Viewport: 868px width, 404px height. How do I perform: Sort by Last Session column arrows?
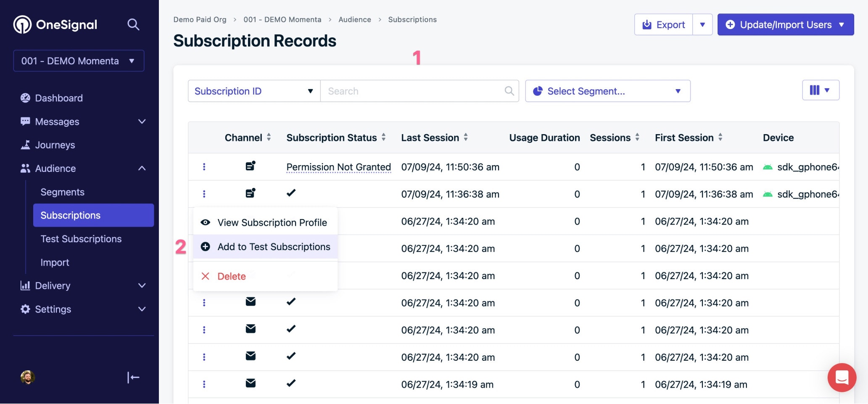466,137
